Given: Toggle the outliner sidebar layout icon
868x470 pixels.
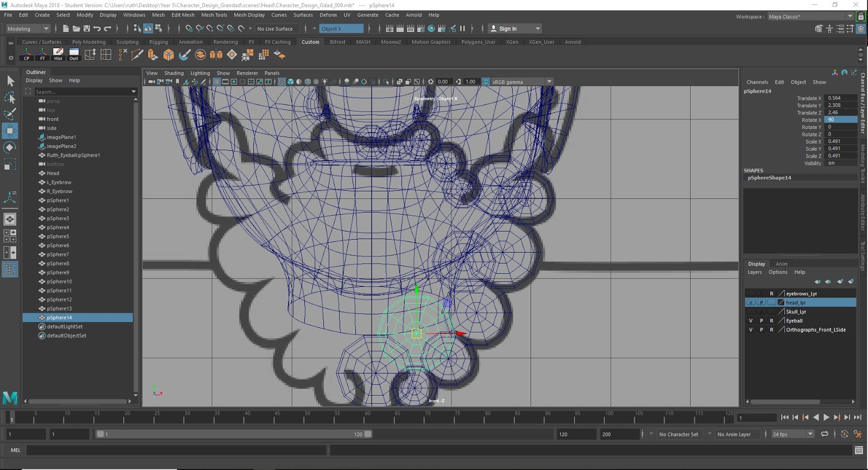Looking at the screenshot, I should pyautogui.click(x=10, y=269).
